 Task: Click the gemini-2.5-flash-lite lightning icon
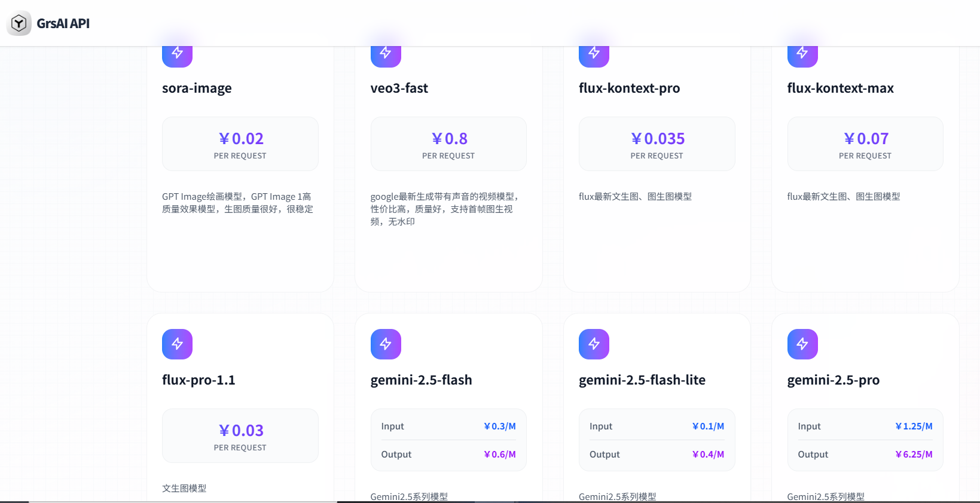[594, 344]
